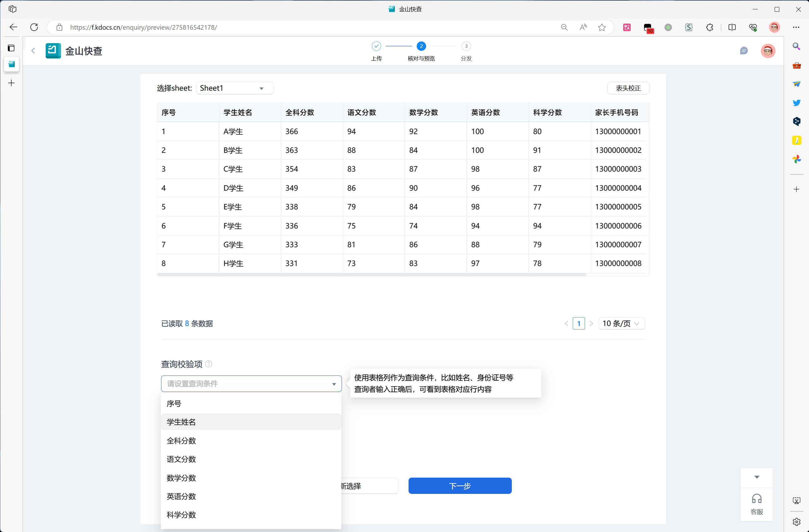Open the browser extensions puzzle icon

710,27
